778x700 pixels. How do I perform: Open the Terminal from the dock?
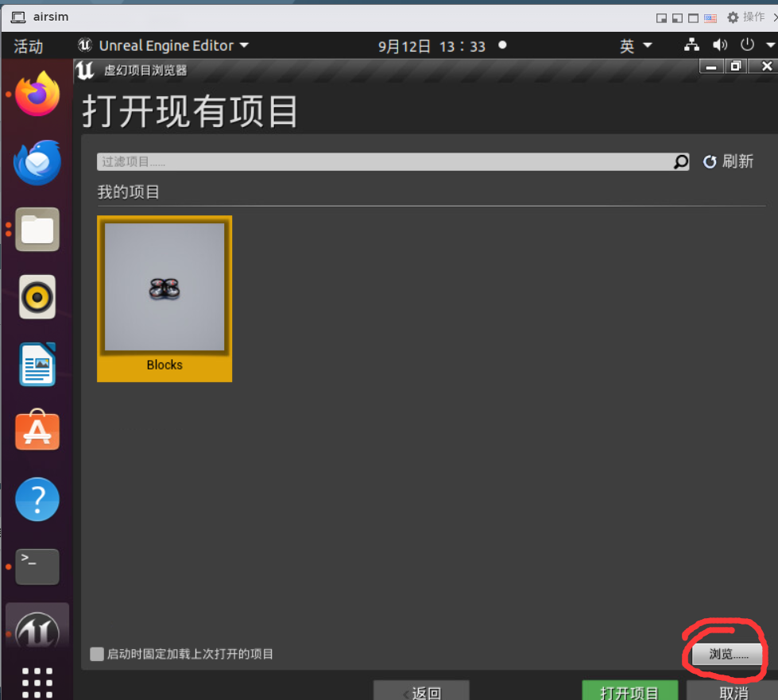click(x=37, y=566)
